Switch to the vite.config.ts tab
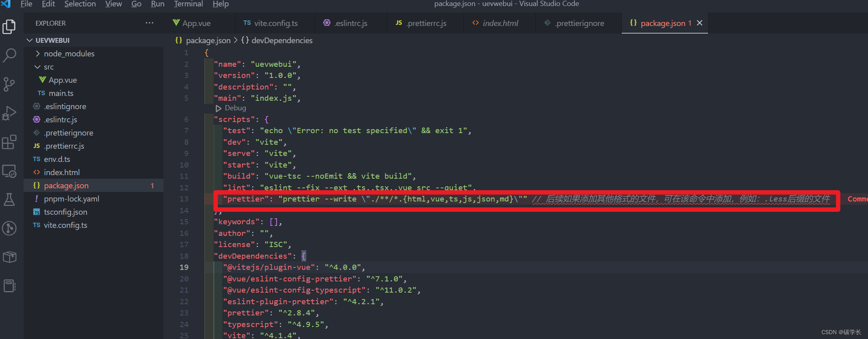Viewport: 868px width, 339px height. point(275,23)
